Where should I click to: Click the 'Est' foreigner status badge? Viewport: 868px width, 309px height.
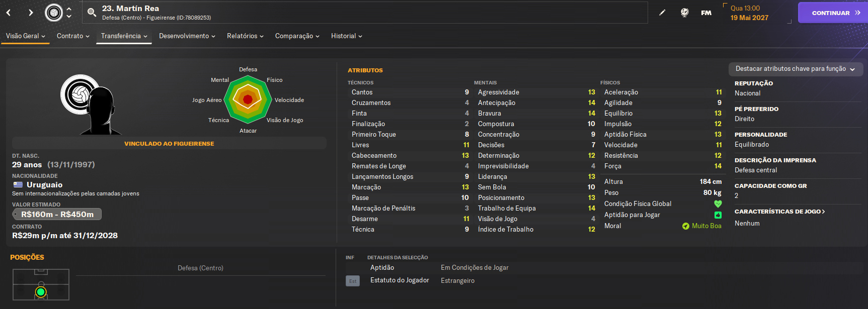point(353,281)
